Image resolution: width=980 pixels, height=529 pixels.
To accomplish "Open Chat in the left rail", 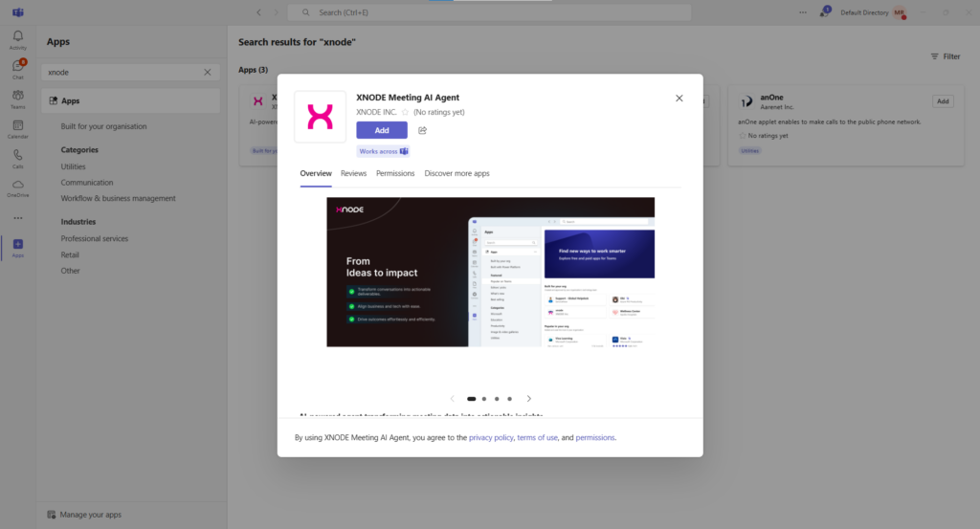I will 18,66.
